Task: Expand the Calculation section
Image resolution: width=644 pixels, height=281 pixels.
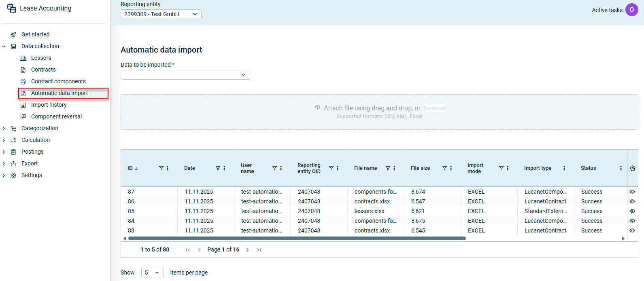Action: tap(4, 140)
